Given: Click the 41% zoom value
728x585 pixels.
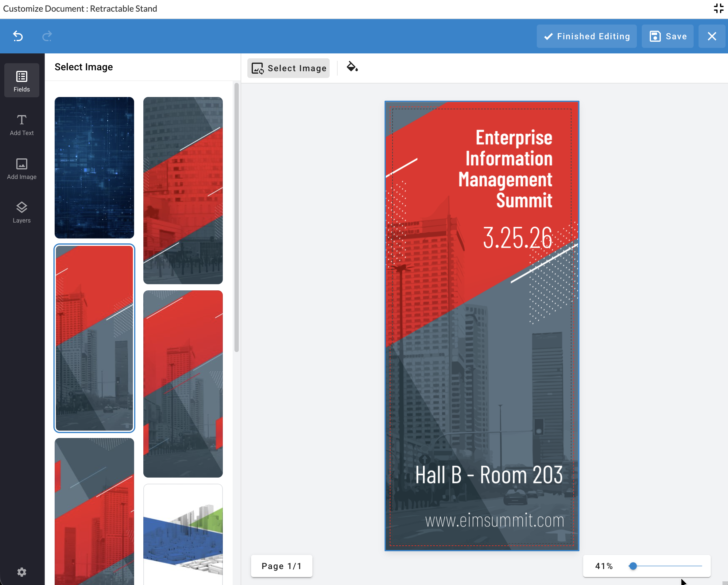Looking at the screenshot, I should pyautogui.click(x=604, y=566).
